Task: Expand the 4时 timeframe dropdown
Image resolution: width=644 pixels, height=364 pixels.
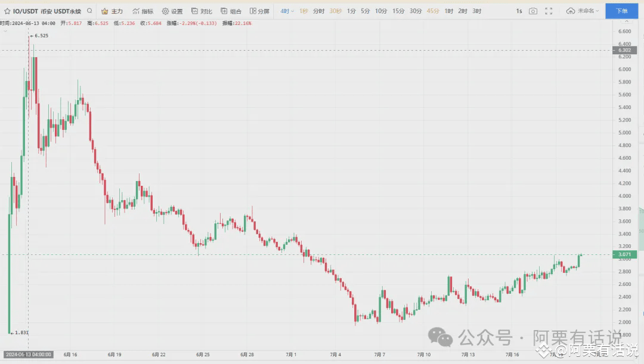Action: click(287, 11)
